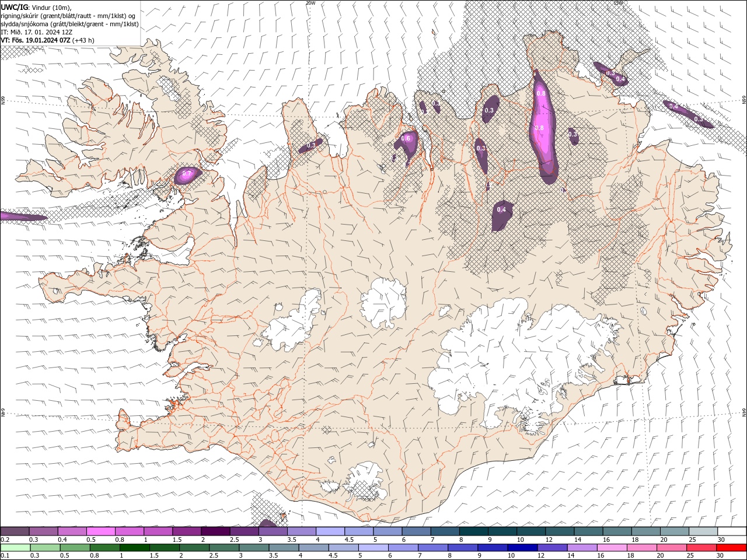The height and width of the screenshot is (560, 747).
Task: Click the '12' number in the upper legend row
Action: coord(549,540)
